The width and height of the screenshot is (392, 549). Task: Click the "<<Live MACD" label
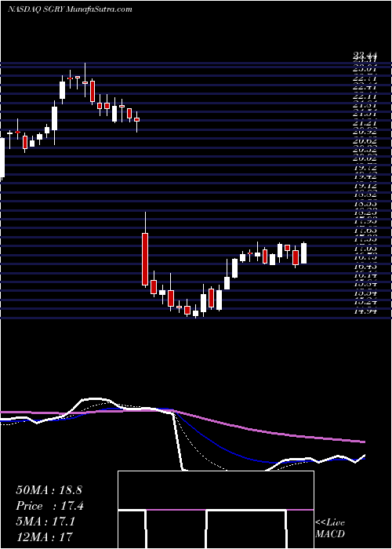pos(330,529)
